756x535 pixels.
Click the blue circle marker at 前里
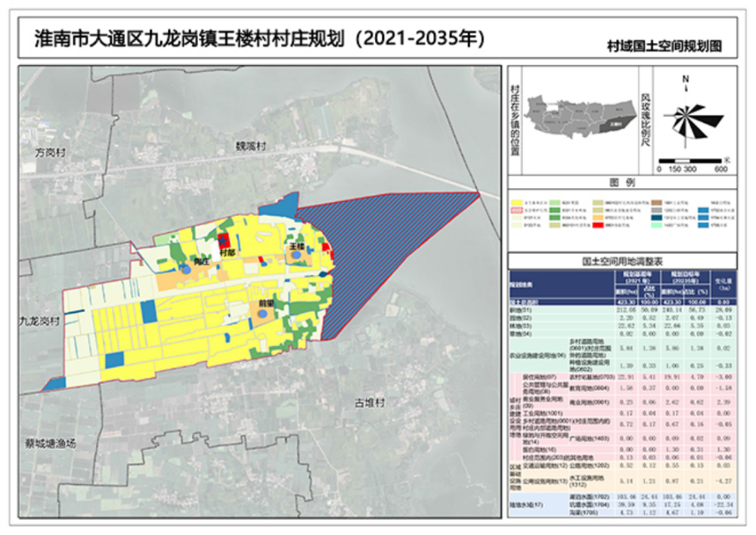pos(263,312)
